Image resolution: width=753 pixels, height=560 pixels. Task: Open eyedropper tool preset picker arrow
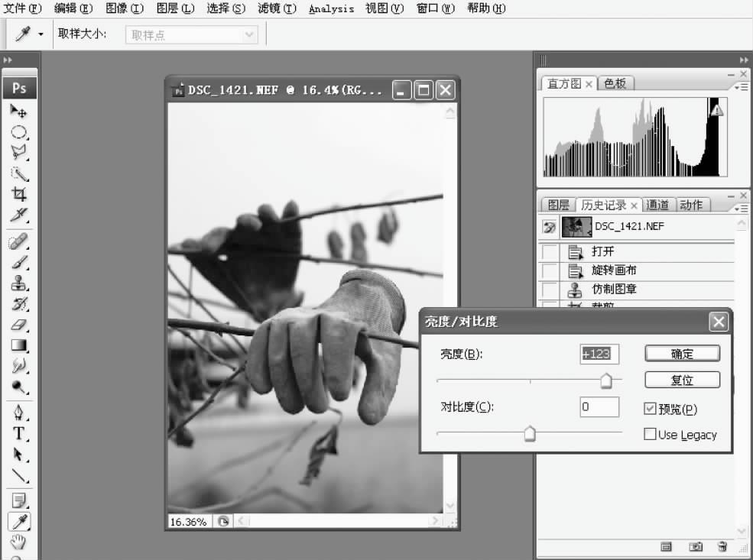pos(41,34)
